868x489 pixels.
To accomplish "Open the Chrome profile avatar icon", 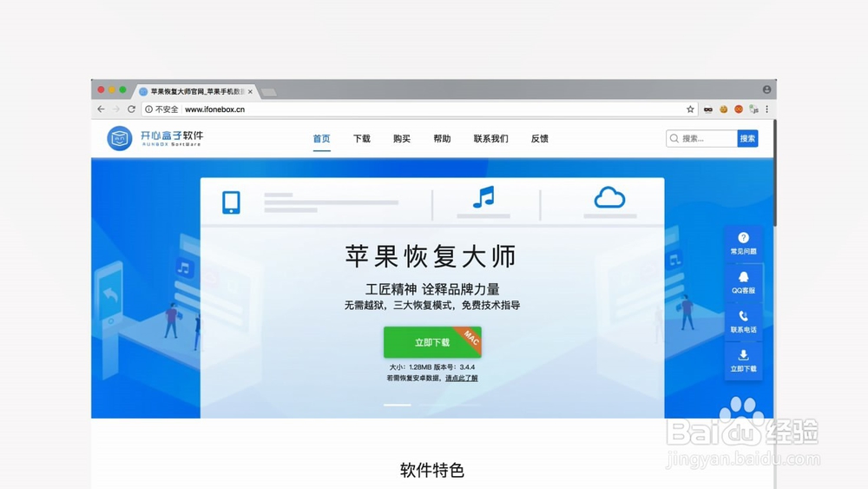I will coord(766,89).
